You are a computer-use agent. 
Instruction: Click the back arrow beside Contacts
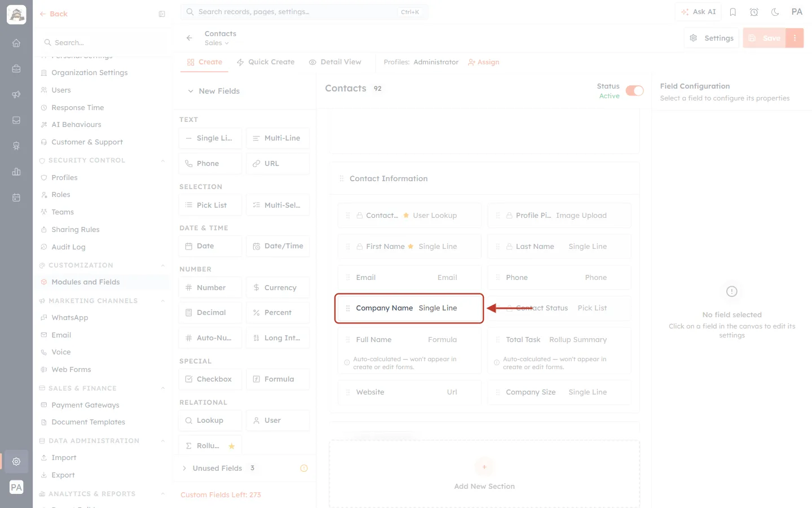point(189,38)
